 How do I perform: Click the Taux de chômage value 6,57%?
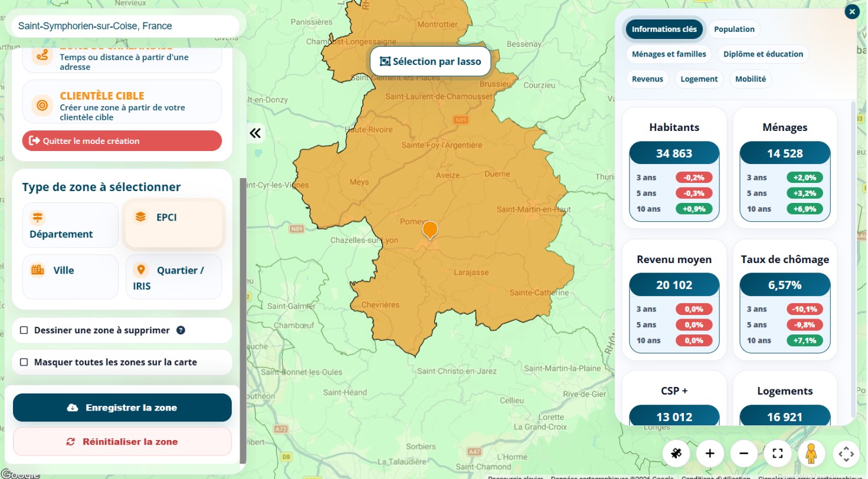coord(785,286)
